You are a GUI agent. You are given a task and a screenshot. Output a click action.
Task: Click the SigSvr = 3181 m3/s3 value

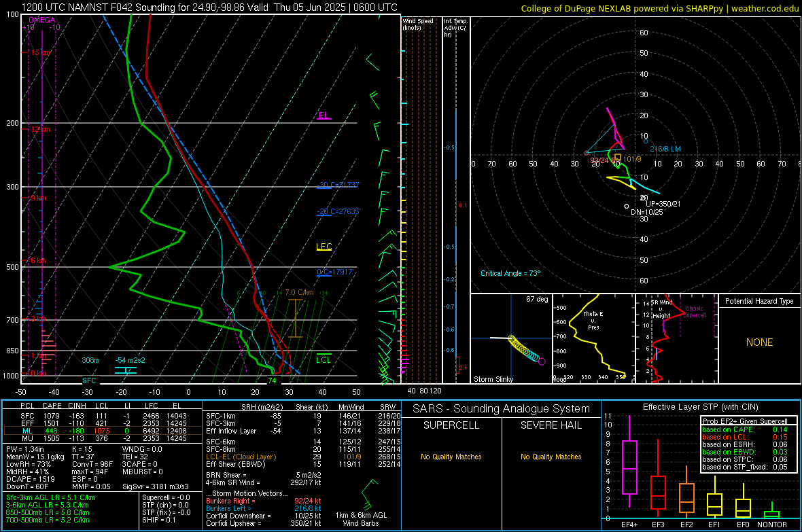[x=156, y=486]
